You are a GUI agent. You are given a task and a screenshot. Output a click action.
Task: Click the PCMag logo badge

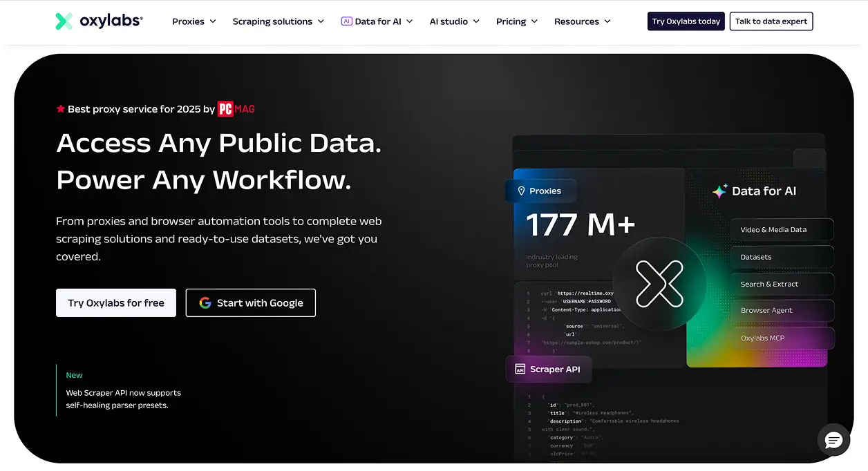tap(236, 109)
